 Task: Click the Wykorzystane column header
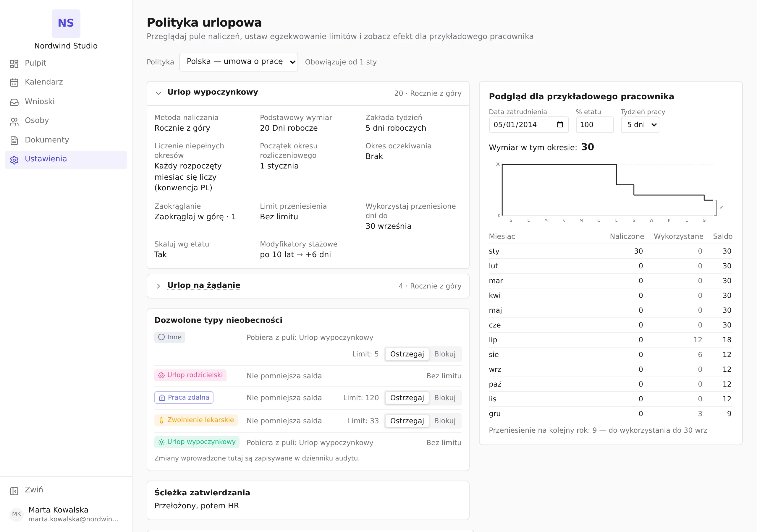tap(679, 236)
